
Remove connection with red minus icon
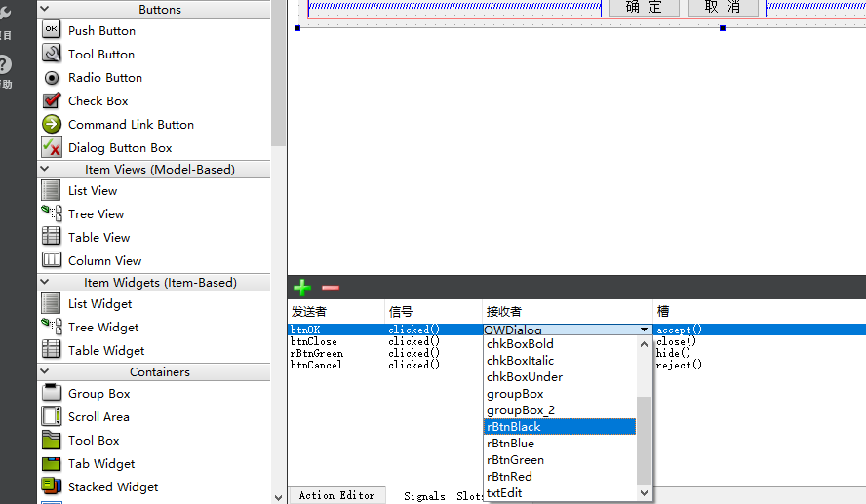pyautogui.click(x=331, y=287)
